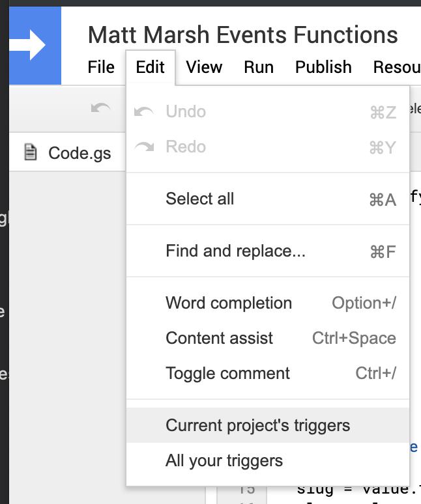Open Find and replace from the menu
This screenshot has height=504, width=421.
point(235,251)
